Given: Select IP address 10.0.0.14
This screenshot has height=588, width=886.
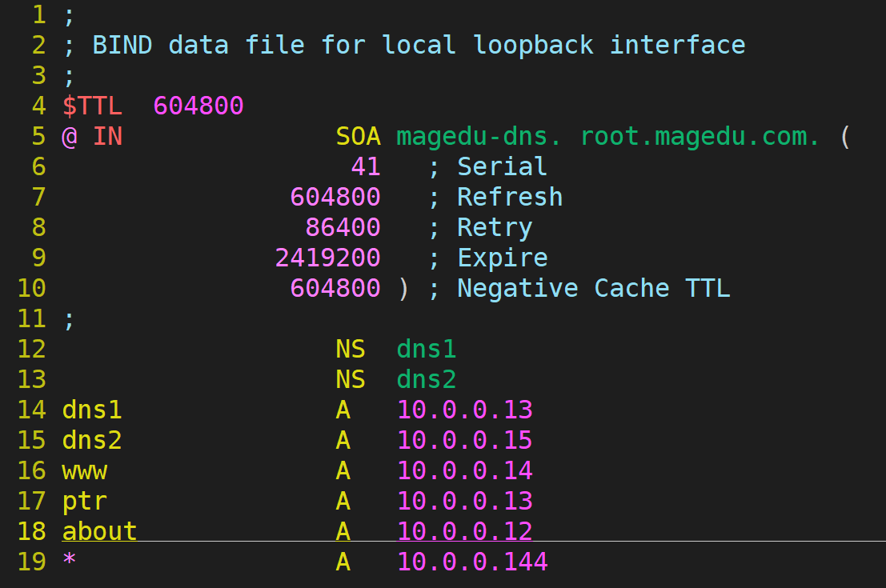Looking at the screenshot, I should 464,471.
